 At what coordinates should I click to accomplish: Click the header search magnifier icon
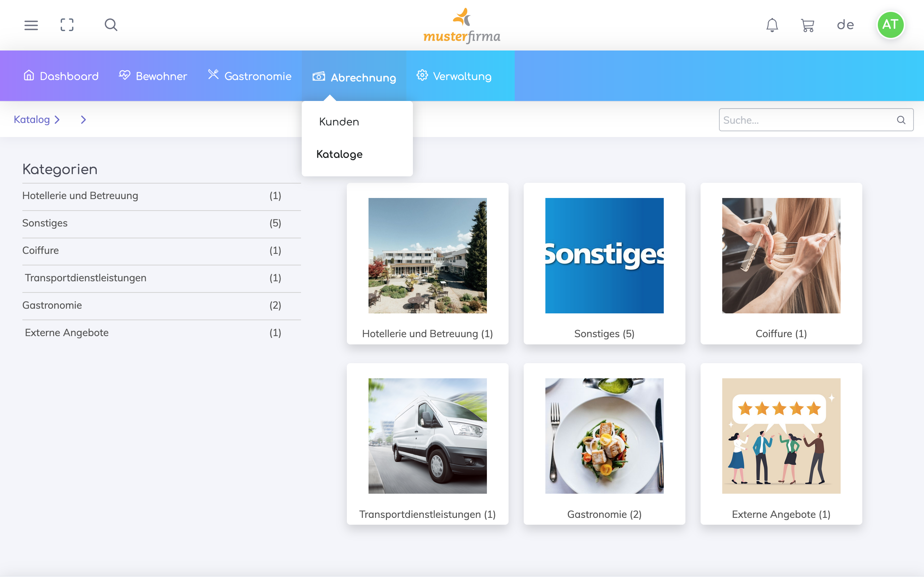pos(111,25)
